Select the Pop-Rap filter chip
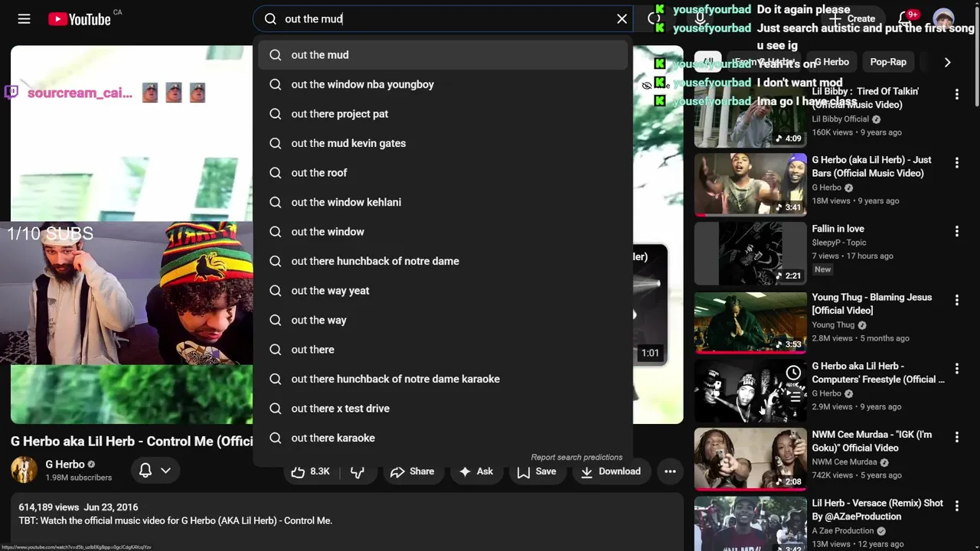Viewport: 980px width, 551px height. point(888,62)
